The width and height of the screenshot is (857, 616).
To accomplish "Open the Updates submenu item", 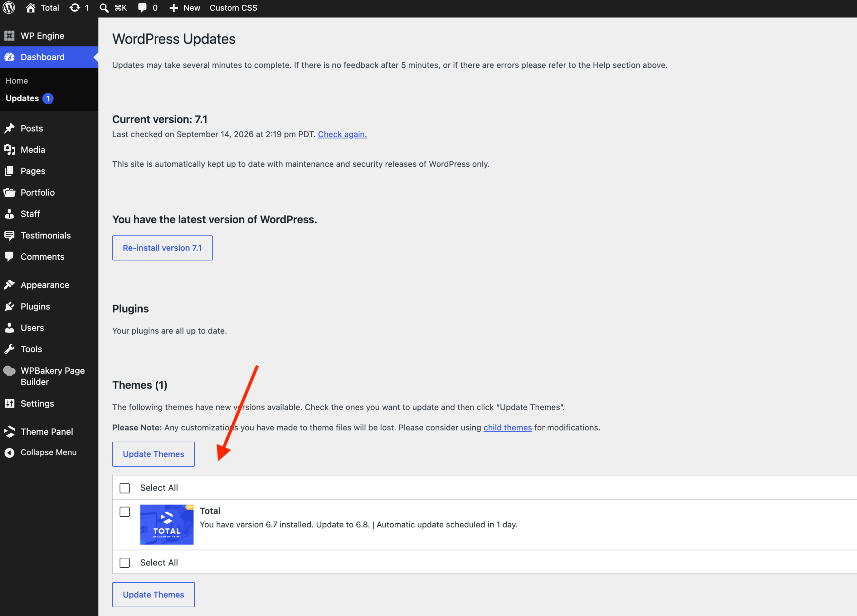I will pos(22,98).
